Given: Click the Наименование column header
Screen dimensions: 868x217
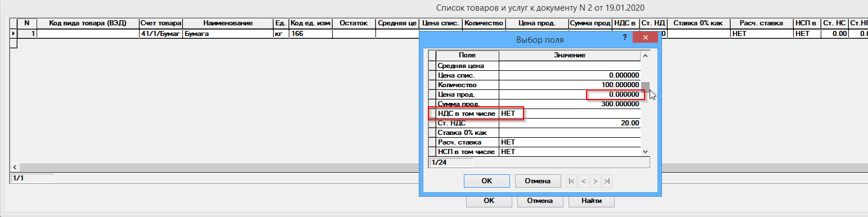Looking at the screenshot, I should [x=228, y=23].
